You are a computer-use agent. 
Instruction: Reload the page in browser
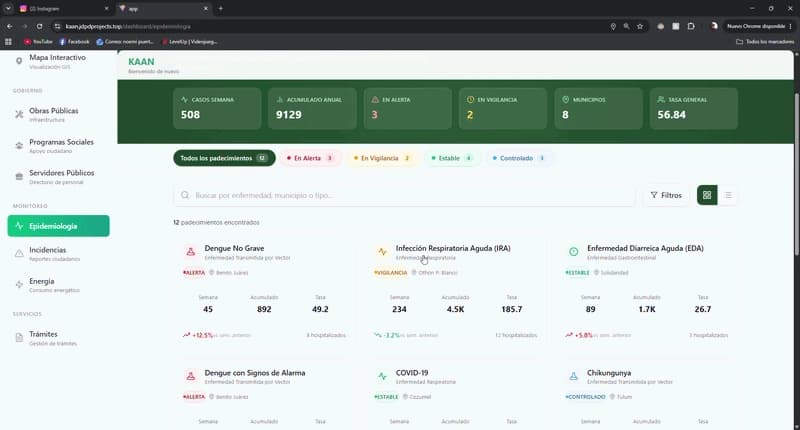(x=39, y=26)
